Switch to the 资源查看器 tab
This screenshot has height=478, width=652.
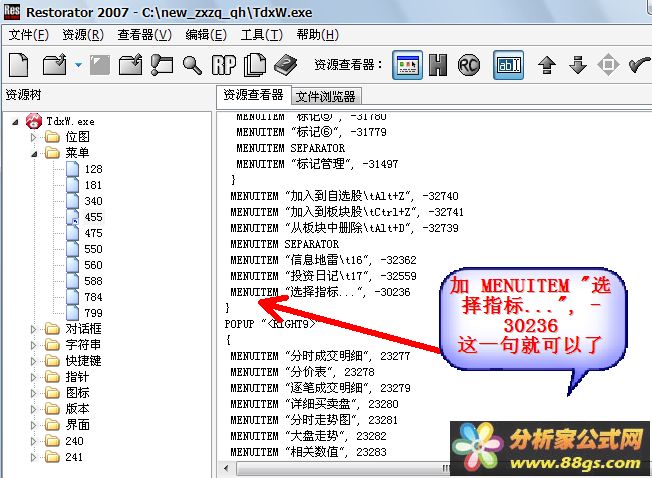tap(253, 96)
